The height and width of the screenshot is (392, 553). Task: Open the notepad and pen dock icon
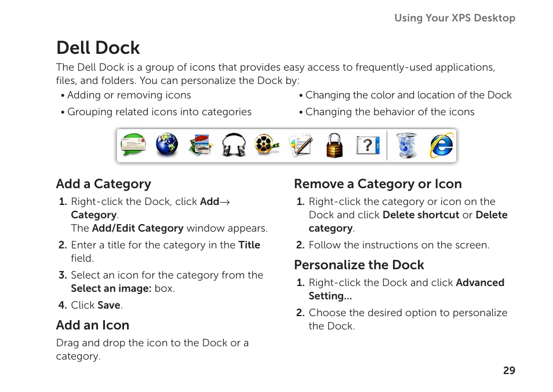tap(300, 145)
